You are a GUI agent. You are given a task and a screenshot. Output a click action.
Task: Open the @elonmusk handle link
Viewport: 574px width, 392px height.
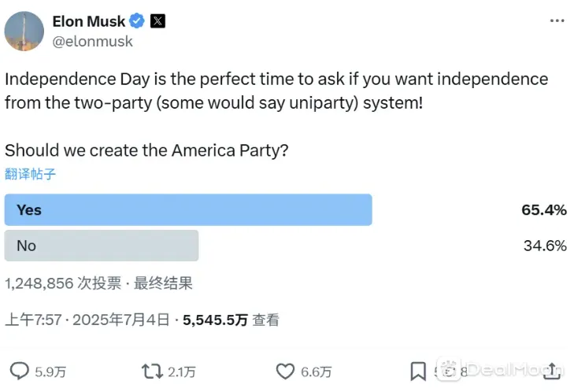click(x=92, y=42)
